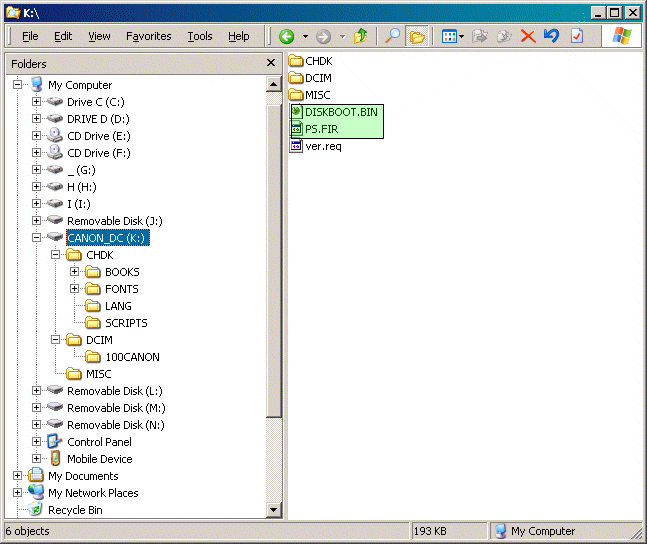Open the Views dropdown button
647x544 pixels.
[x=453, y=36]
